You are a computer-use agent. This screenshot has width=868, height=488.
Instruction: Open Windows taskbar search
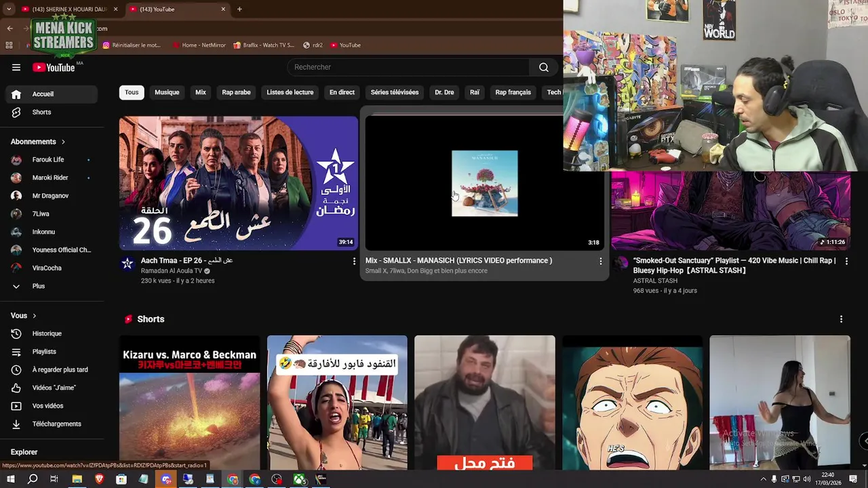click(x=33, y=479)
